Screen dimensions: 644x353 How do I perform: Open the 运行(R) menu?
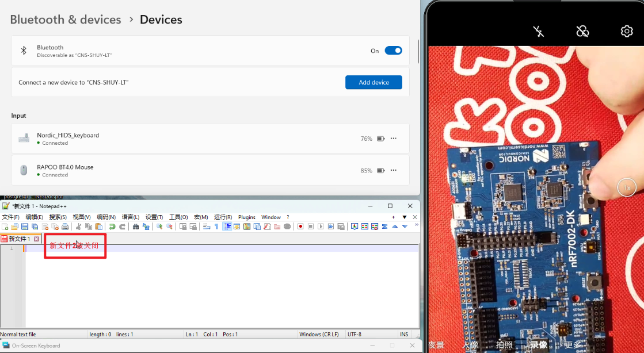pos(223,217)
